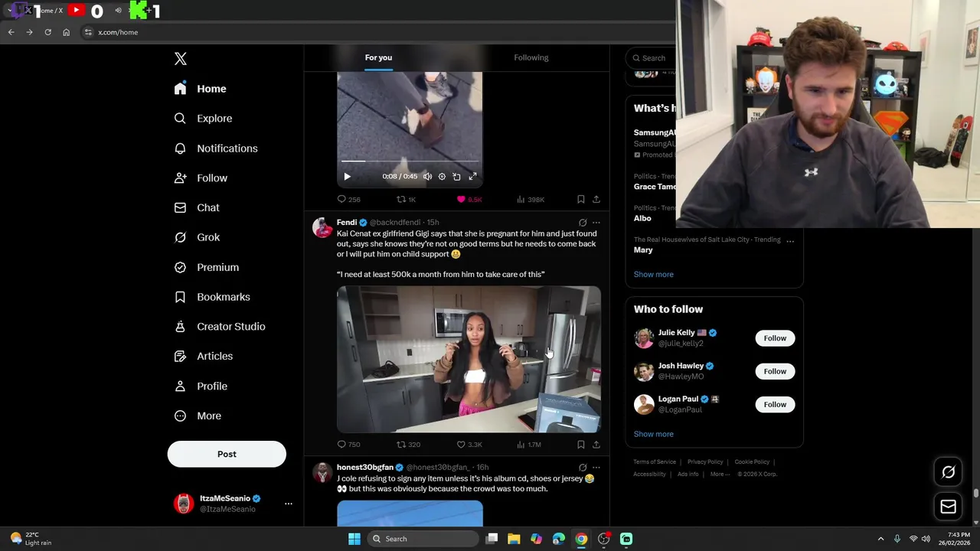Screen dimensions: 980x551
Task: Open the video settings gear
Action: (x=442, y=177)
